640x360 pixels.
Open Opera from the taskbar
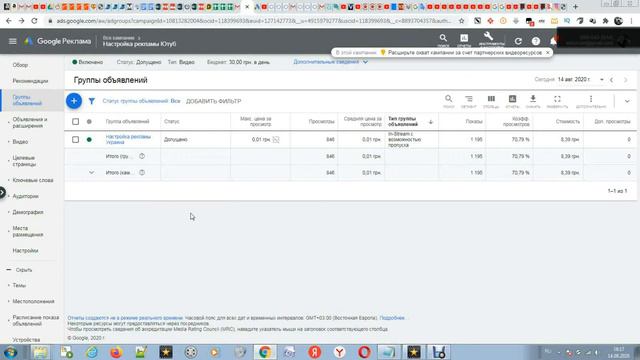coord(364,352)
